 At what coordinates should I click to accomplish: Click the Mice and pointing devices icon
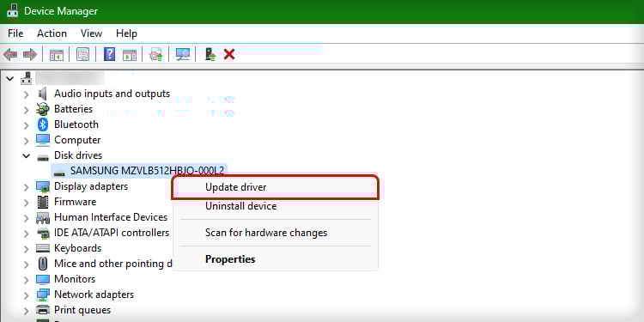[x=43, y=264]
